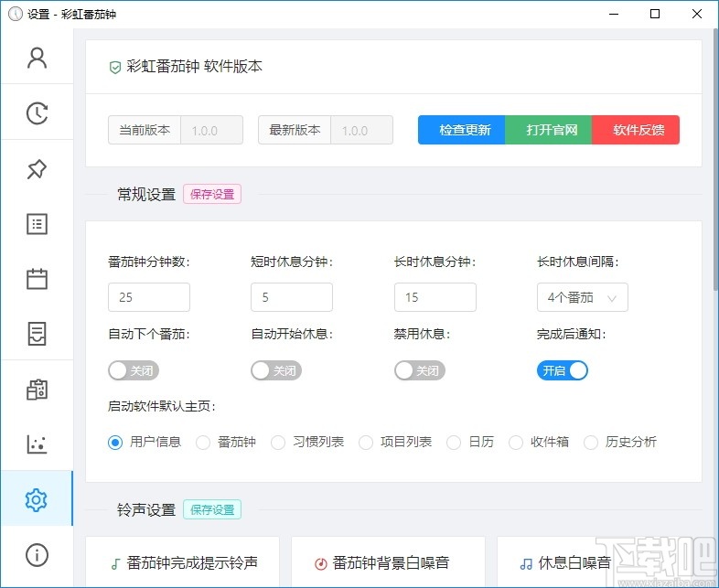
Task: Maximize the settings window
Action: (655, 14)
